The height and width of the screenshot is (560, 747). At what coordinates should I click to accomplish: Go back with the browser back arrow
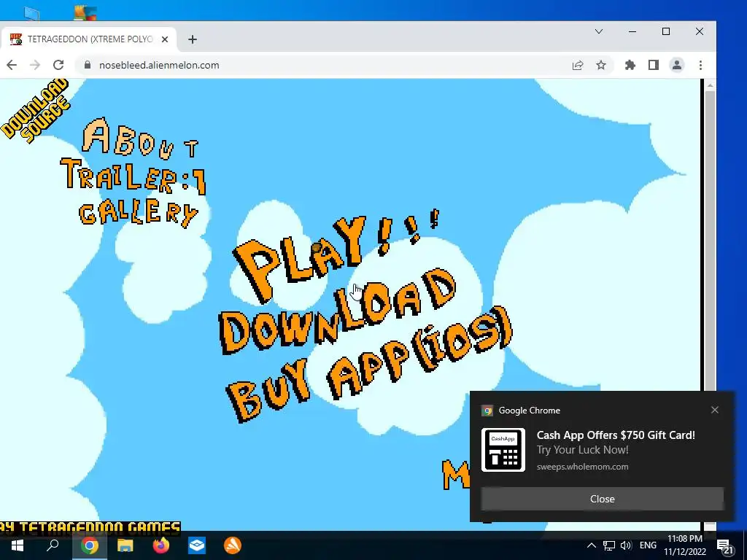pyautogui.click(x=12, y=65)
